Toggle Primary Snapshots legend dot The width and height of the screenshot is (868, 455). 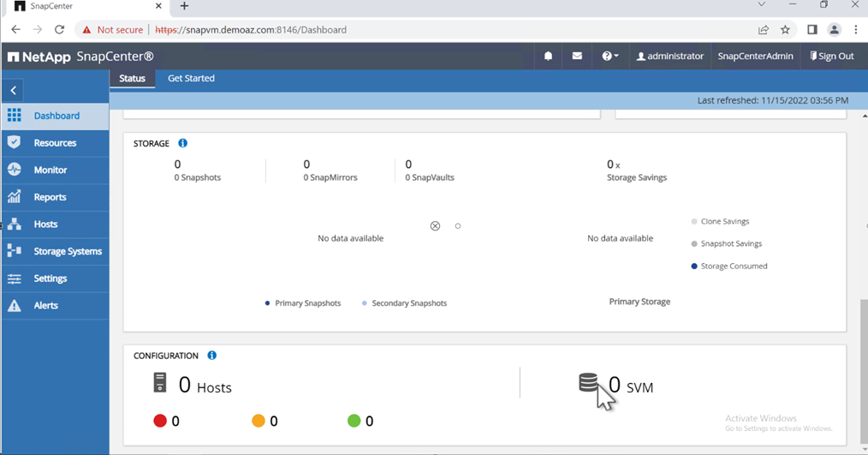[267, 303]
